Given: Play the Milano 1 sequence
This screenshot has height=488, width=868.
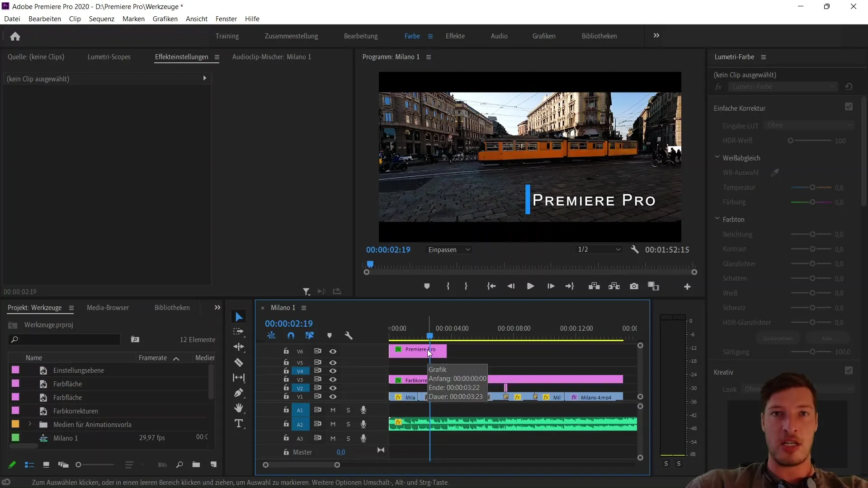Looking at the screenshot, I should 530,286.
